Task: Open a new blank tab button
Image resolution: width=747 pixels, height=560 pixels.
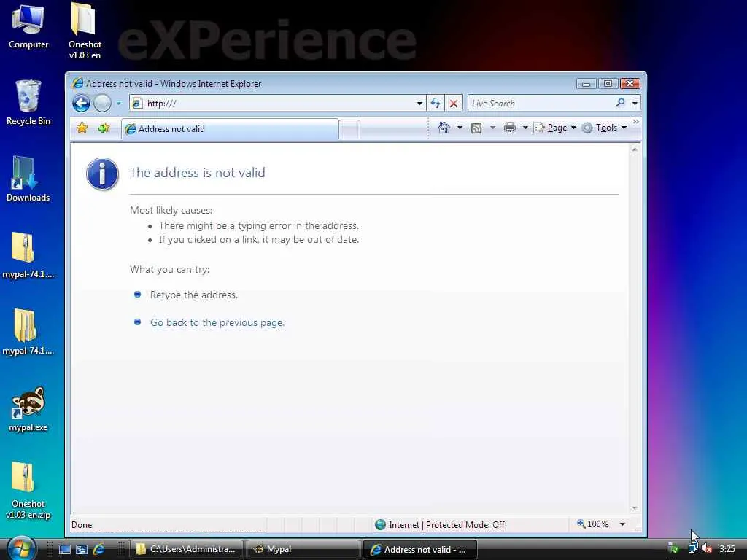Action: coord(349,130)
